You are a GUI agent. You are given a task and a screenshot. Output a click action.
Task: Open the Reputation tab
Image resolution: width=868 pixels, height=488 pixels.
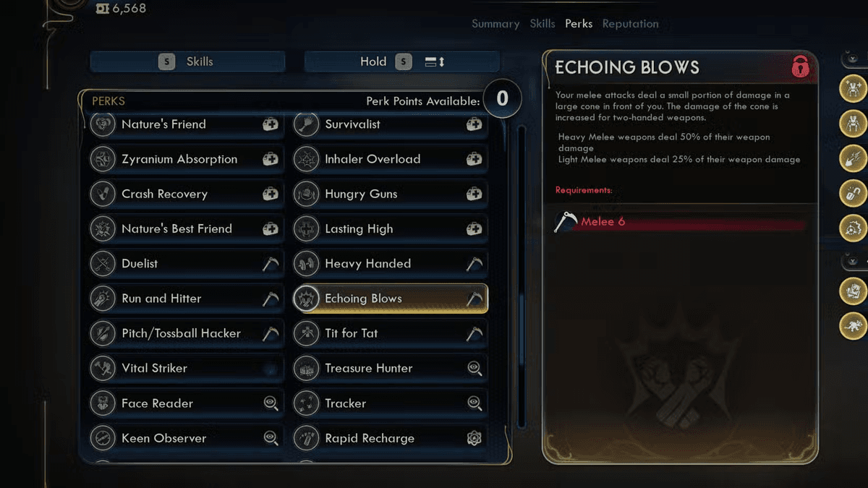point(630,24)
